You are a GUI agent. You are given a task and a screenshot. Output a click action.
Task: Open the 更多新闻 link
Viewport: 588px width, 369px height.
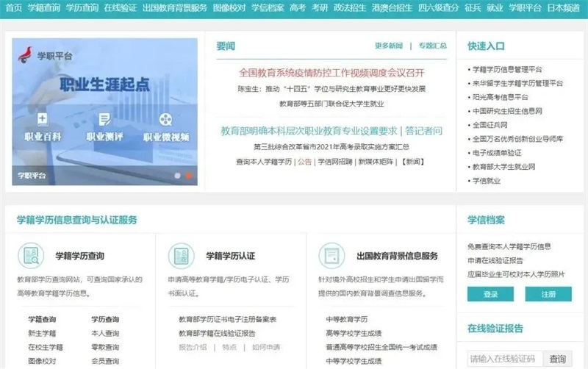point(388,46)
